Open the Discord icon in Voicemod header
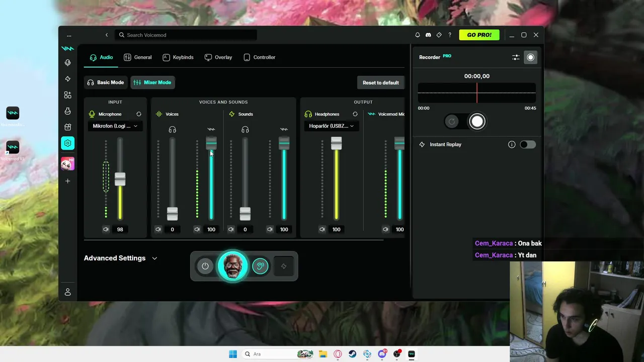The image size is (644, 362). [428, 35]
